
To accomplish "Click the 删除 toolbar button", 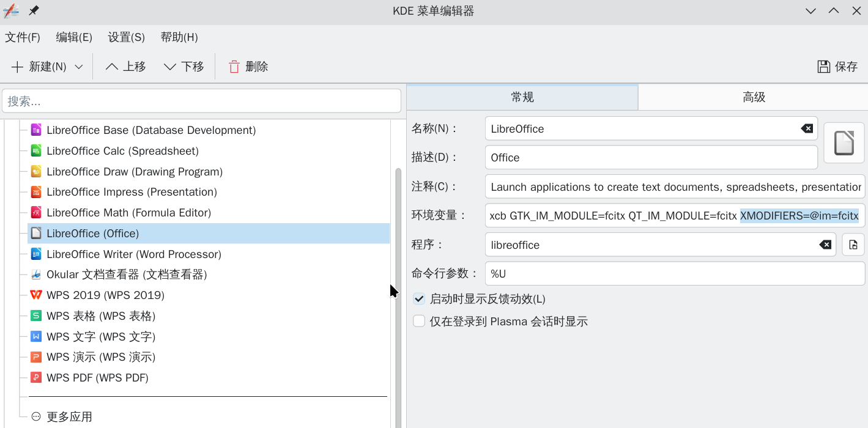I will (x=248, y=67).
